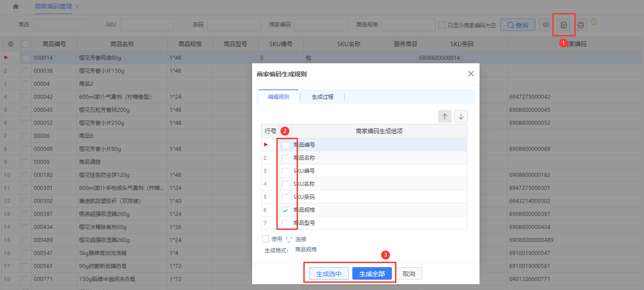This screenshot has height=290, width=644.
Task: Open grid column settings gear icon
Action: click(x=11, y=44)
